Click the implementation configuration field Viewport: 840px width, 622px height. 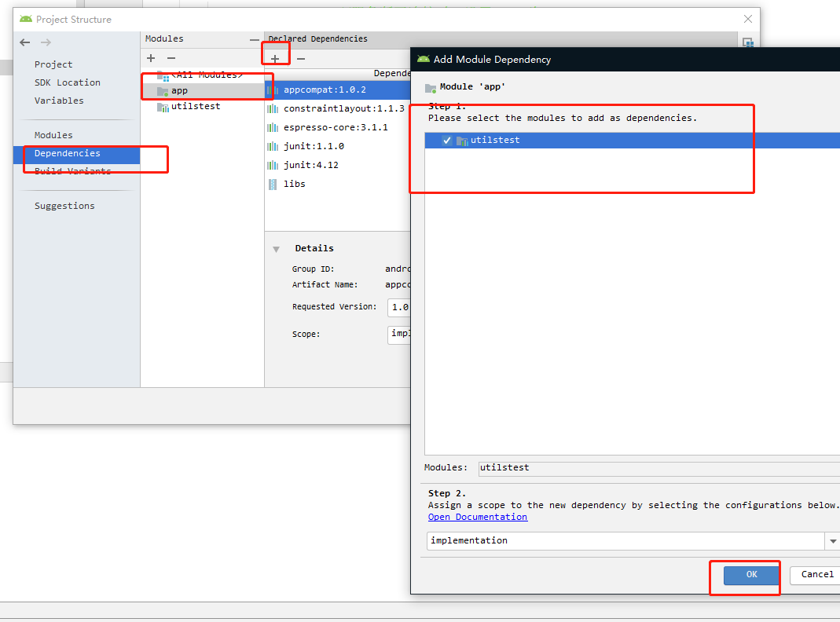(625, 540)
